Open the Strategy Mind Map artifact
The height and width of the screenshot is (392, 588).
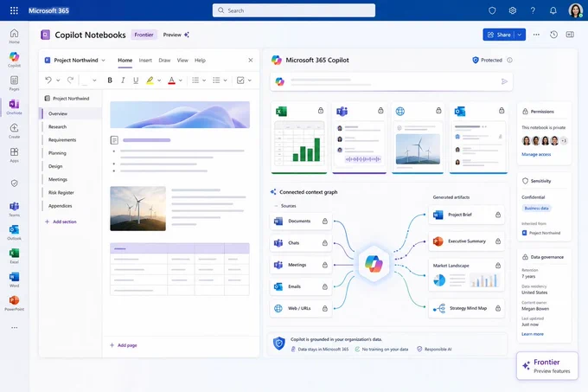coord(466,308)
